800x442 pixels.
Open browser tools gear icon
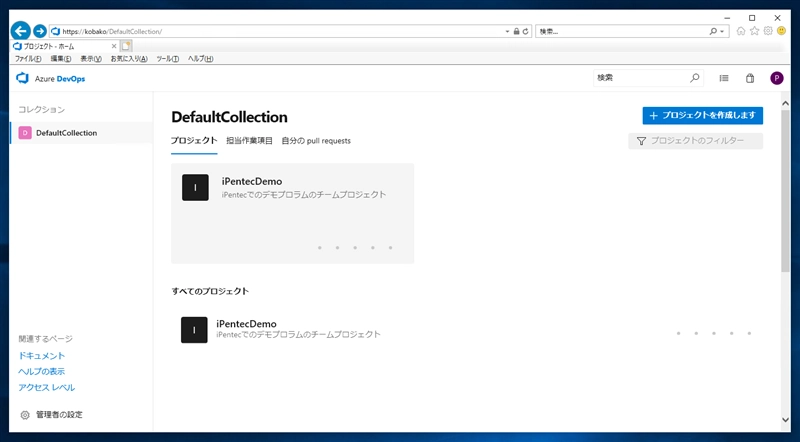[768, 31]
